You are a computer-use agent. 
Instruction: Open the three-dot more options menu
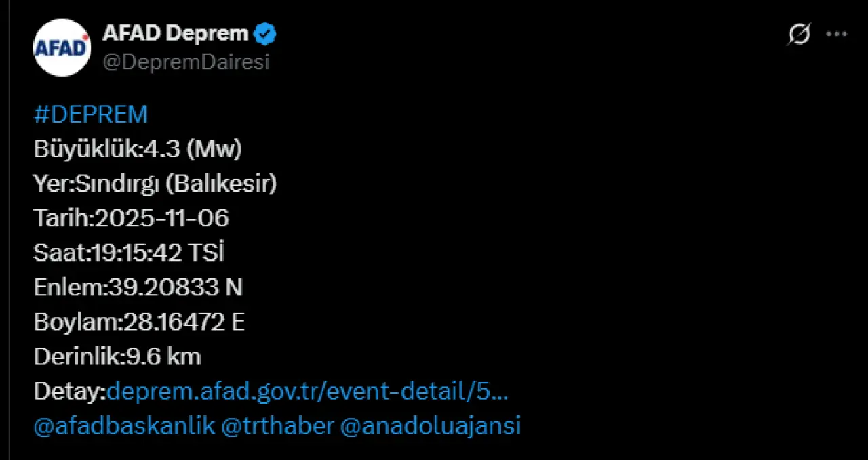[836, 34]
